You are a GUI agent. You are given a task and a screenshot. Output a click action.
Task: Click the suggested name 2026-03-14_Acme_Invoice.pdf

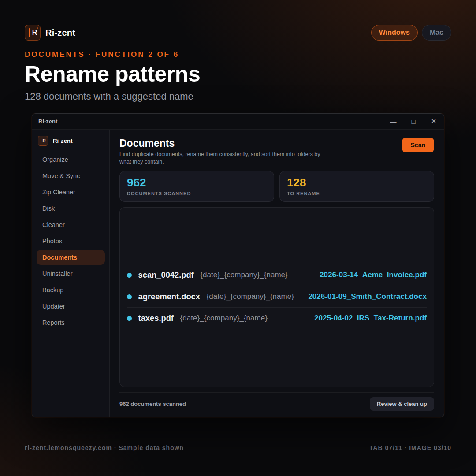point(373,275)
